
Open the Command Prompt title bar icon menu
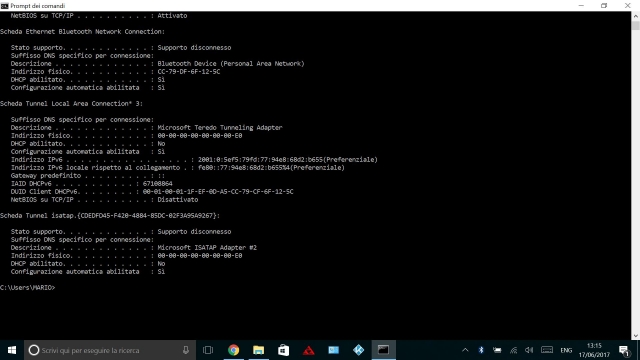pos(4,6)
